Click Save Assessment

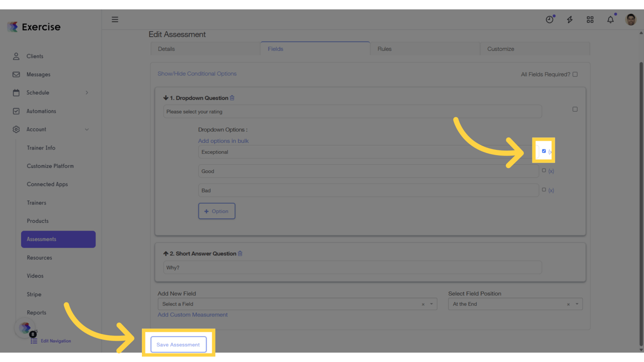178,344
